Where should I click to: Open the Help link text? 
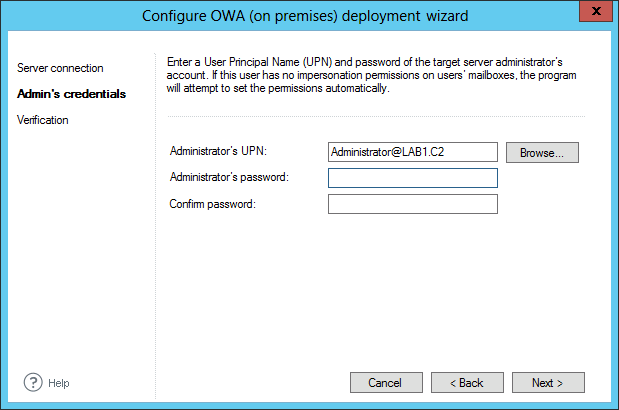(x=58, y=383)
